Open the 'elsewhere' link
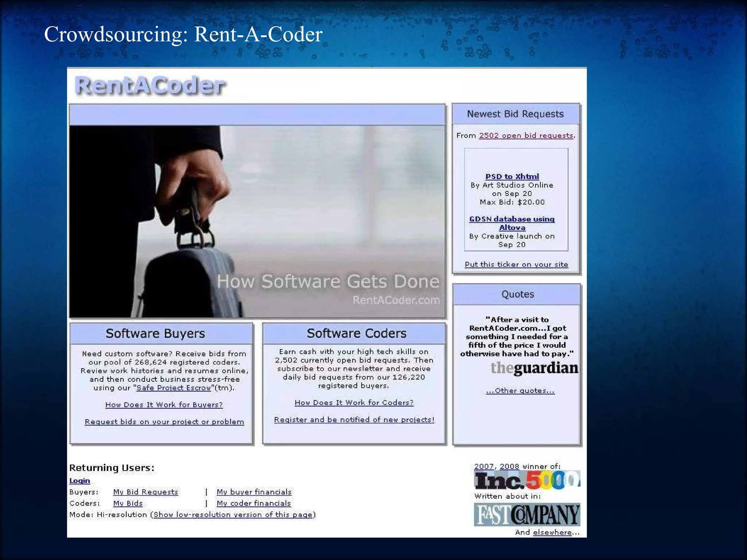 tap(552, 532)
